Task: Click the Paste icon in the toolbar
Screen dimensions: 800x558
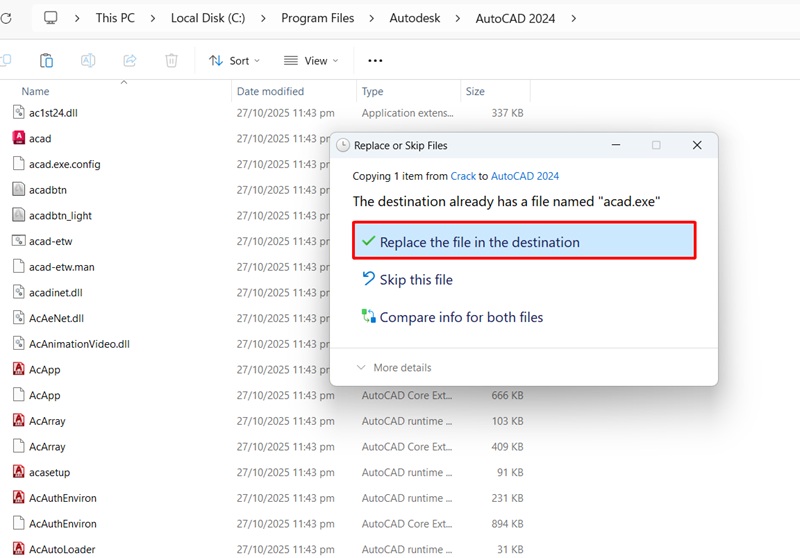Action: click(46, 61)
